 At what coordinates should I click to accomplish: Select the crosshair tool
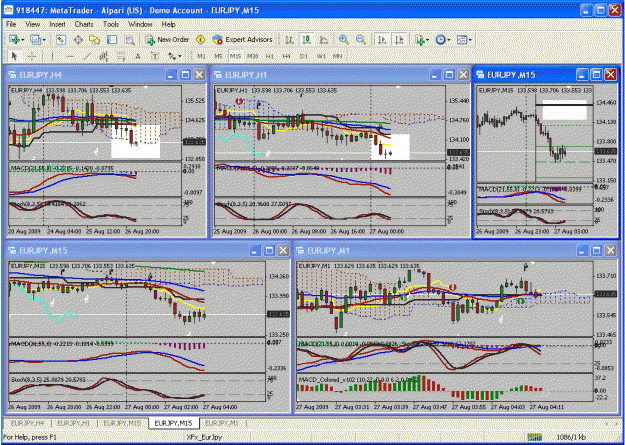pos(33,56)
